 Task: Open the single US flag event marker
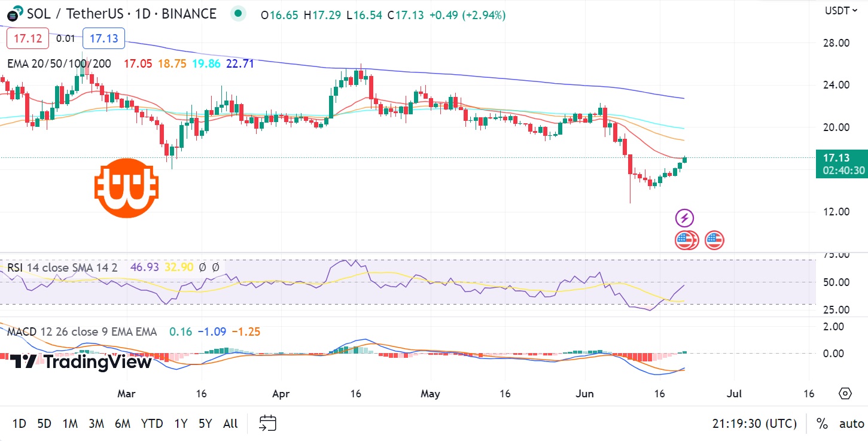pyautogui.click(x=714, y=241)
